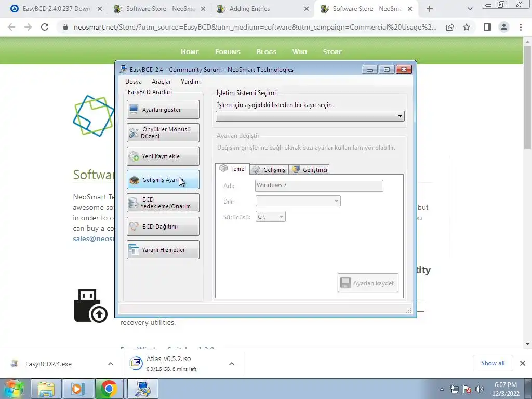
Task: Click the NeoSmart logo on the page
Action: coord(94,116)
